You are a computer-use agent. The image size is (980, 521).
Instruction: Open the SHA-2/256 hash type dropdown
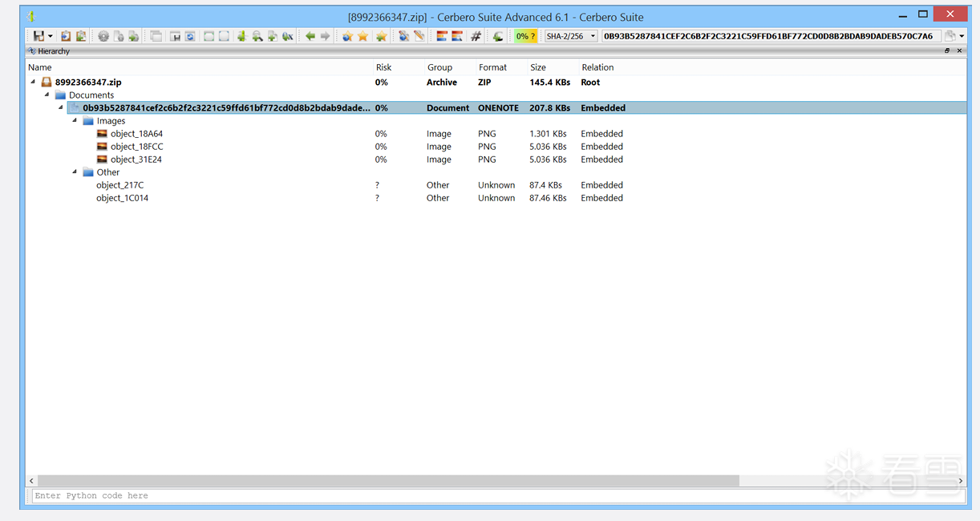(x=571, y=36)
